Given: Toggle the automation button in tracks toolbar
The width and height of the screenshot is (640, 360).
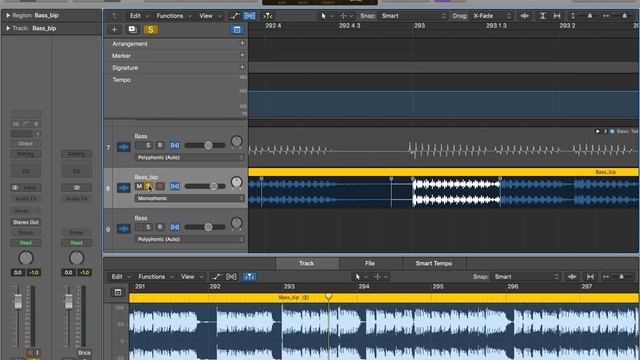Looking at the screenshot, I should [234, 16].
